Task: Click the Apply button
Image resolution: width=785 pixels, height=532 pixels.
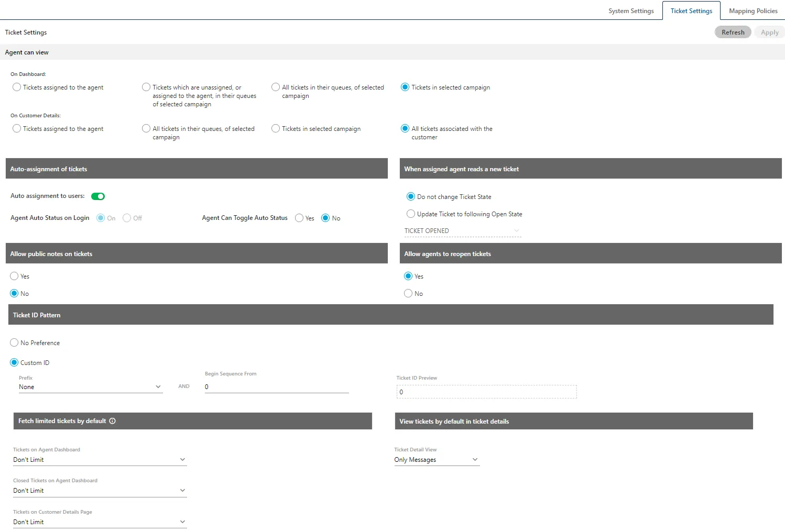Action: tap(769, 32)
